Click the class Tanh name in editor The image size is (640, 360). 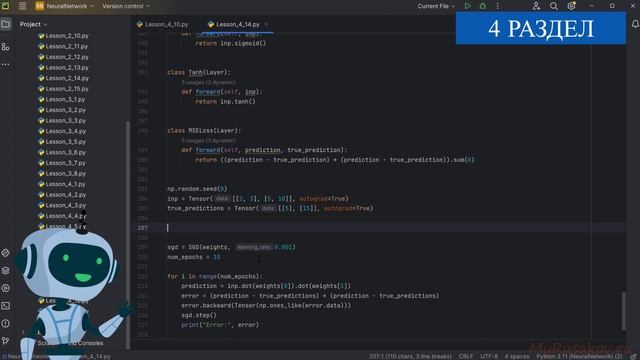(x=196, y=73)
